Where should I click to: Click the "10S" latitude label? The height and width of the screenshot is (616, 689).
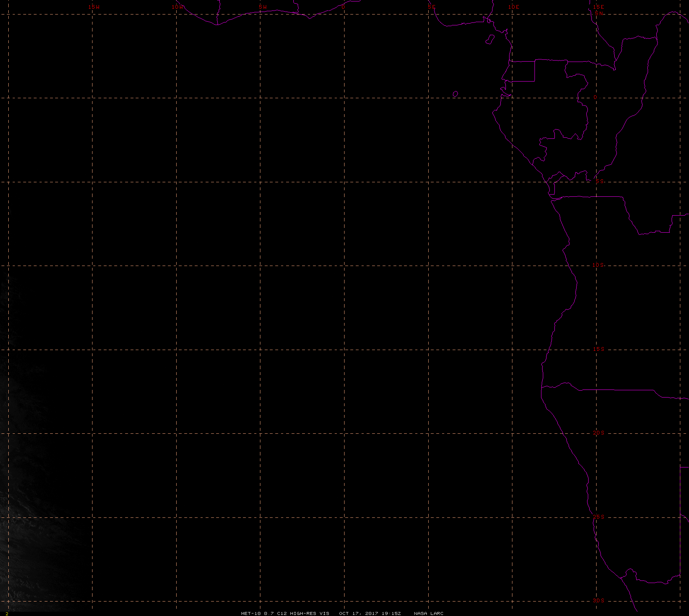(598, 265)
